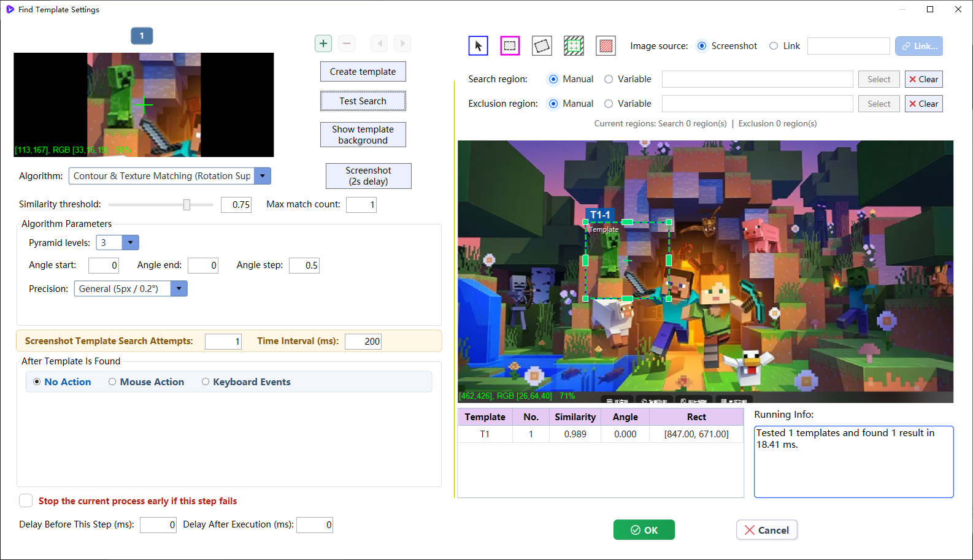
Task: Select Screenshot as image source
Action: pos(702,46)
